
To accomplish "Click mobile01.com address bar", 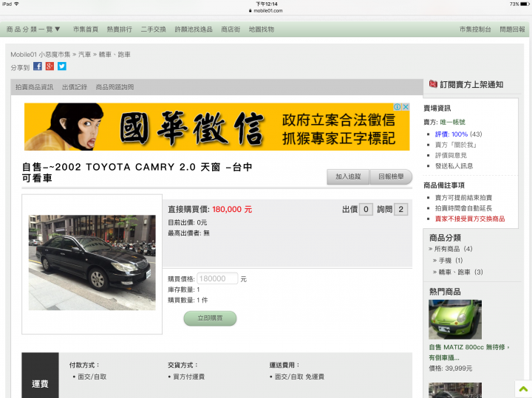I will click(x=266, y=10).
